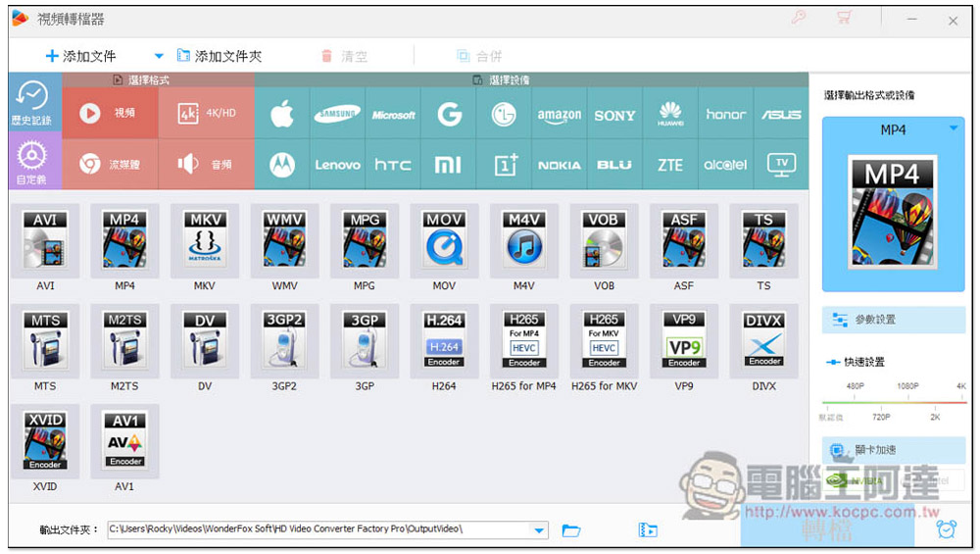Open the output video folder icon
Image resolution: width=980 pixels, height=554 pixels.
coord(648,530)
